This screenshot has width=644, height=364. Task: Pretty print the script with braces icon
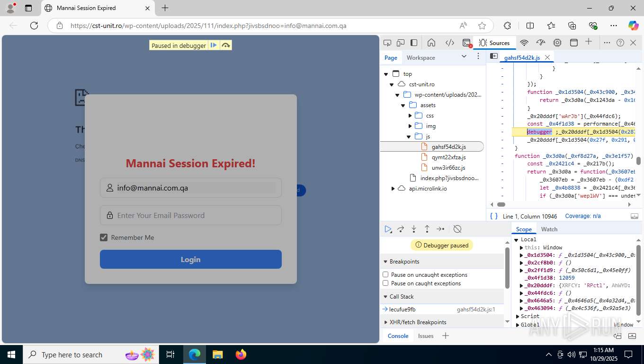click(x=494, y=216)
